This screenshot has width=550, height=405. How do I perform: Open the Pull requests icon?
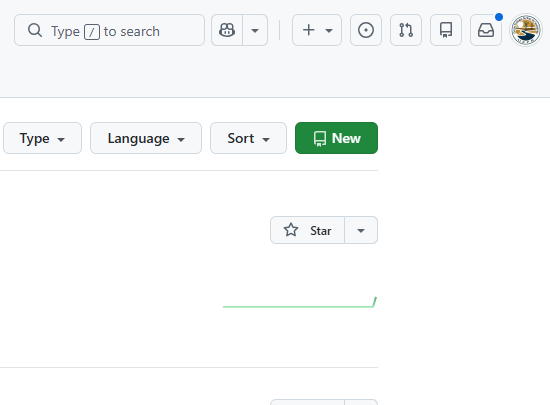406,30
